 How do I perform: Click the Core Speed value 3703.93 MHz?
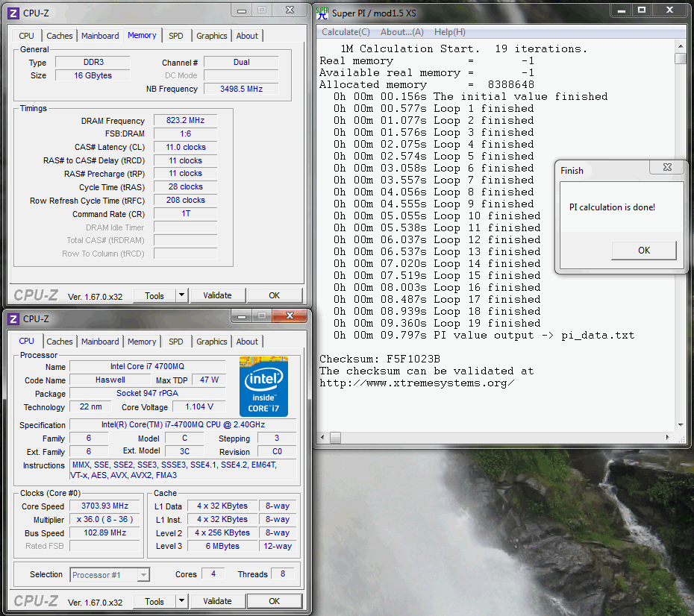tap(105, 506)
